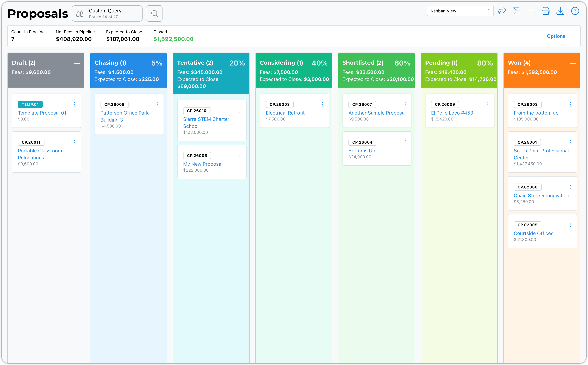Image resolution: width=588 pixels, height=365 pixels.
Task: Click the Considering column header
Action: coord(294,70)
